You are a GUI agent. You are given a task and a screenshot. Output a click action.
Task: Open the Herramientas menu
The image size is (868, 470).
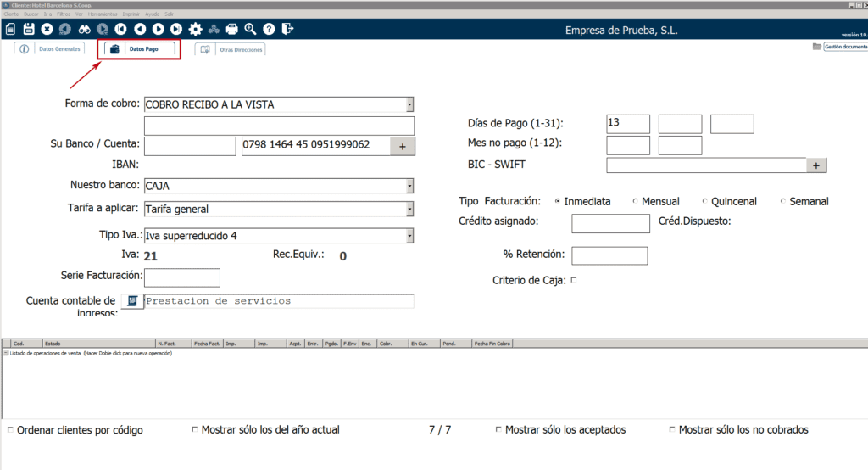[x=101, y=14]
